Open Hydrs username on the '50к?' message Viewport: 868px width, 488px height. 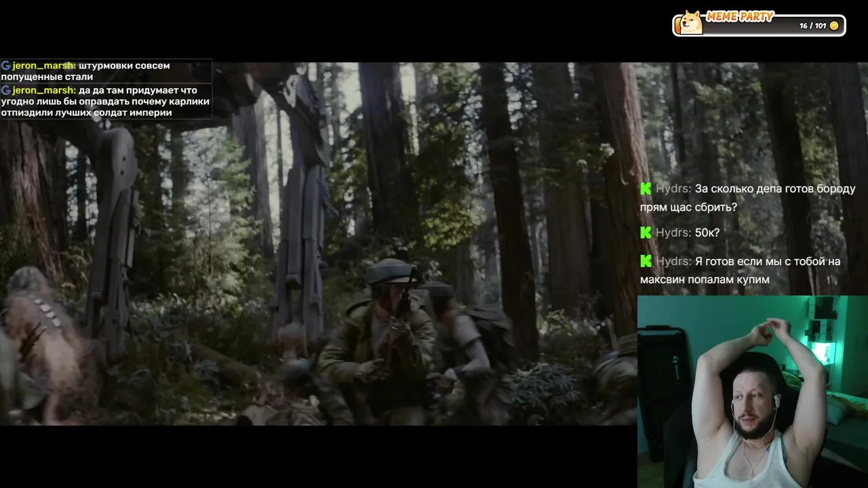(673, 232)
